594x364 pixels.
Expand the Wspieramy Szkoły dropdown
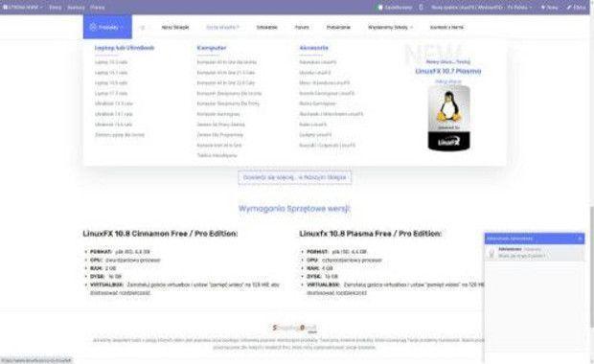390,27
